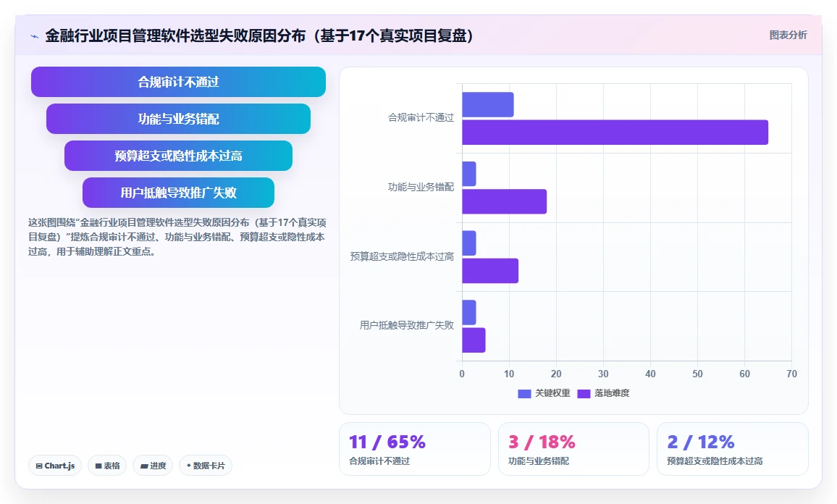Click 落地难度 bar for 预算超支或隐性成本过高
Screen dimensions: 837x504
[x=490, y=271]
